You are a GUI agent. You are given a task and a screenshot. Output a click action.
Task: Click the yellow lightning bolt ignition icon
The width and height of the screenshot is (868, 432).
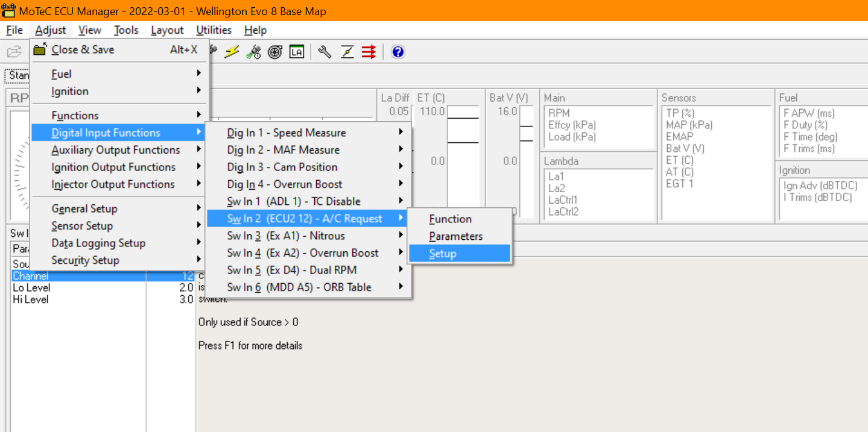(x=232, y=52)
